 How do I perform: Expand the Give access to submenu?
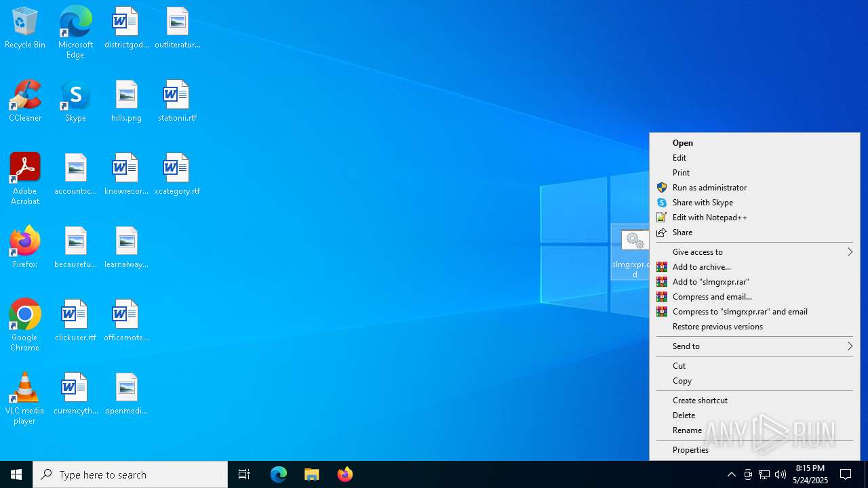click(755, 252)
